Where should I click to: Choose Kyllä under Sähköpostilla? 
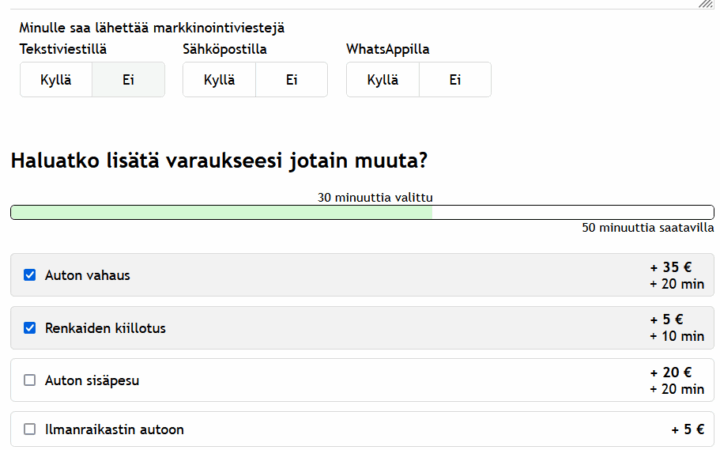pos(219,80)
